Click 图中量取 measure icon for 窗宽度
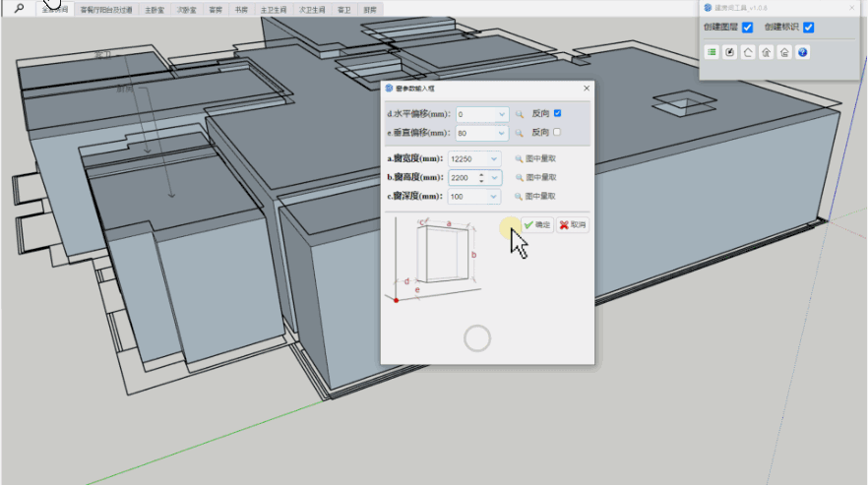 pos(520,158)
